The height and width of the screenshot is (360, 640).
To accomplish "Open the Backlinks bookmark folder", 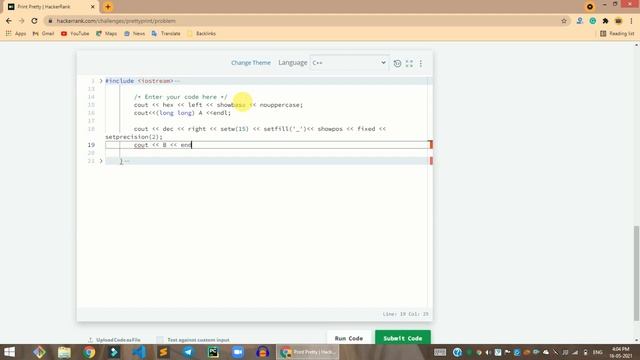I will (201, 33).
